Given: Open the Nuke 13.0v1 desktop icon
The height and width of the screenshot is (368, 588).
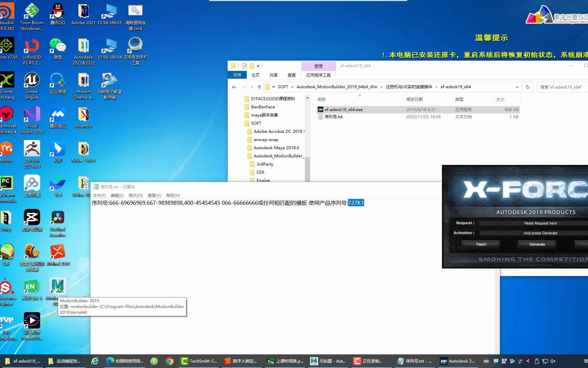Looking at the screenshot, I should 83,152.
